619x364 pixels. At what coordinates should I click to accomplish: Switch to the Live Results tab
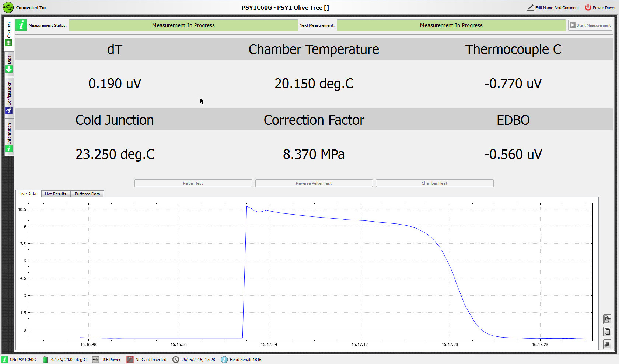55,194
